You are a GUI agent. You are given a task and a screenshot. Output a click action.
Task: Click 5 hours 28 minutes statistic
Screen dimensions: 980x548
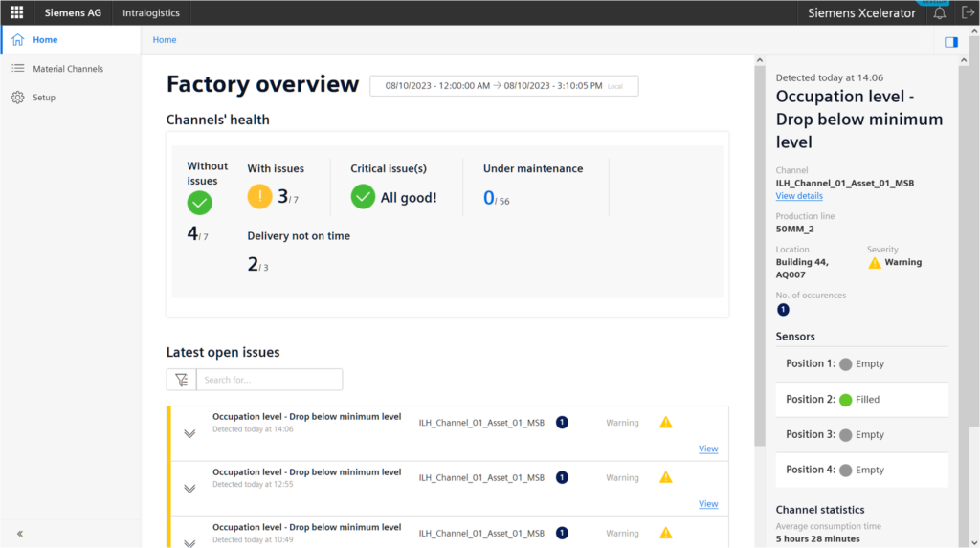pyautogui.click(x=817, y=538)
